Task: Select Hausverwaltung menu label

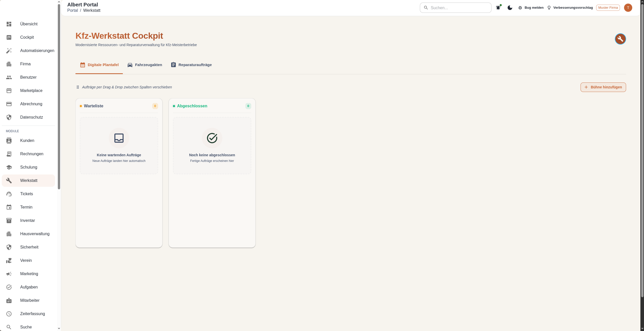Action: (35, 234)
